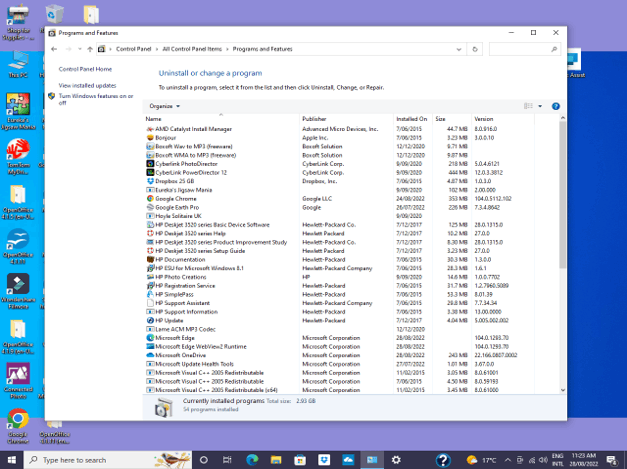
Task: Select the Bonjour program icon
Action: tap(150, 138)
